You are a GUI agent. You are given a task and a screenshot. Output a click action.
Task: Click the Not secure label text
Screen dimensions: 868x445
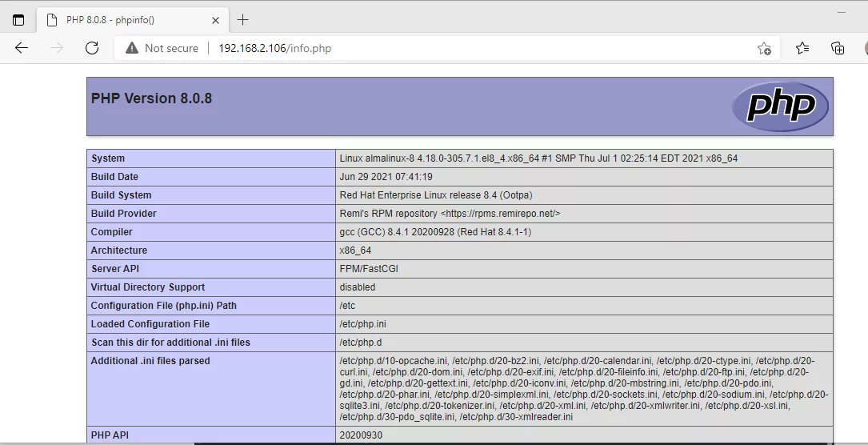pyautogui.click(x=172, y=48)
